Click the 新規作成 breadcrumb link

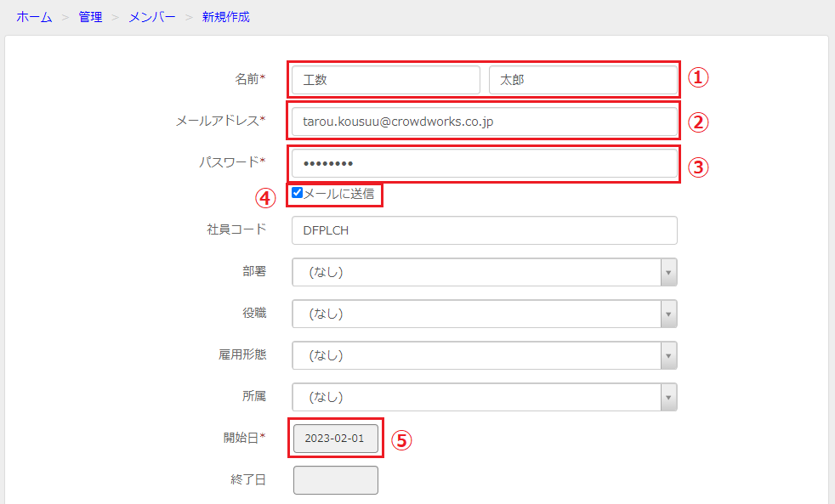pos(226,17)
